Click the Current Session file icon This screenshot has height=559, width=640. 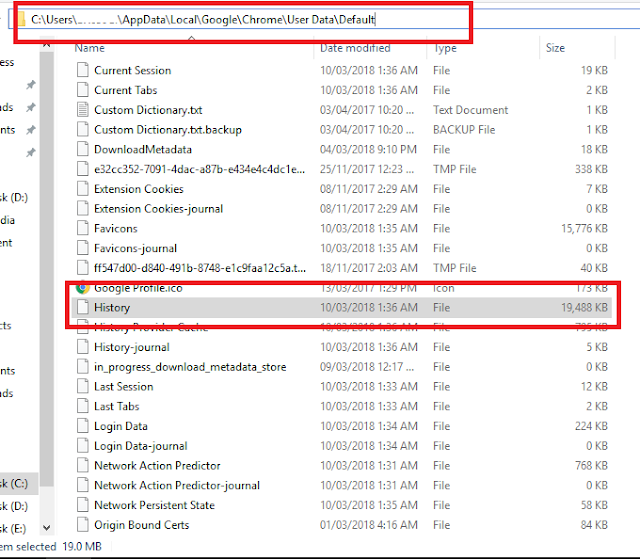click(83, 70)
